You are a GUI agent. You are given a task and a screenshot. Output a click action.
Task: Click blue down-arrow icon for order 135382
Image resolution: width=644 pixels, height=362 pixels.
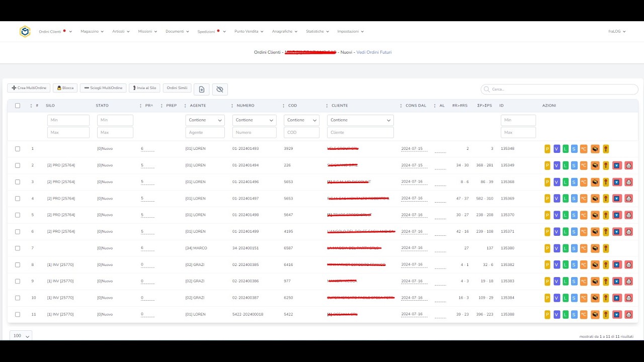[617, 265]
